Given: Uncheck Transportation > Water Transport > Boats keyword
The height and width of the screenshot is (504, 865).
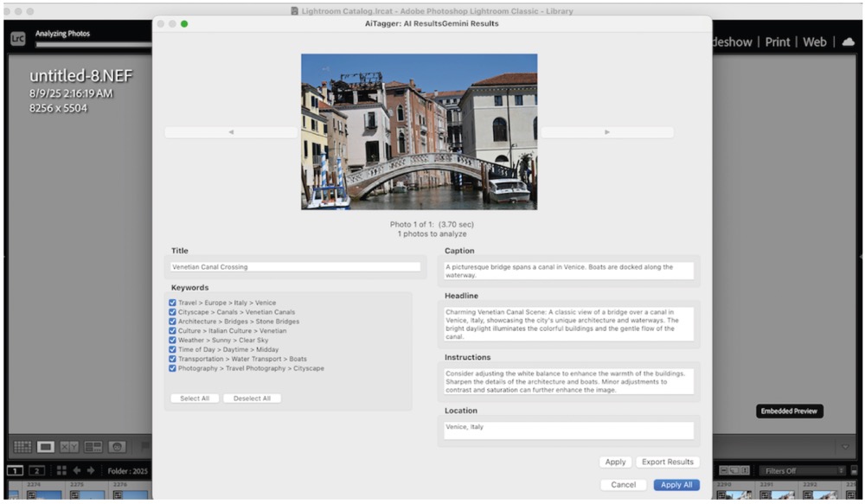Looking at the screenshot, I should coord(173,359).
